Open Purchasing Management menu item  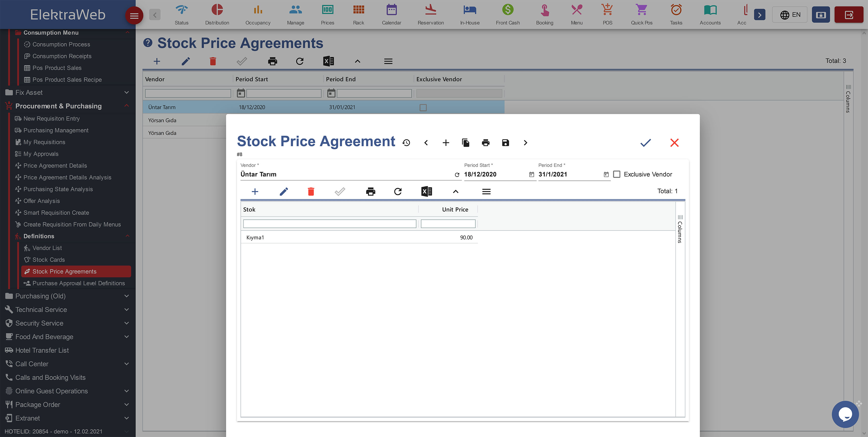(x=56, y=130)
